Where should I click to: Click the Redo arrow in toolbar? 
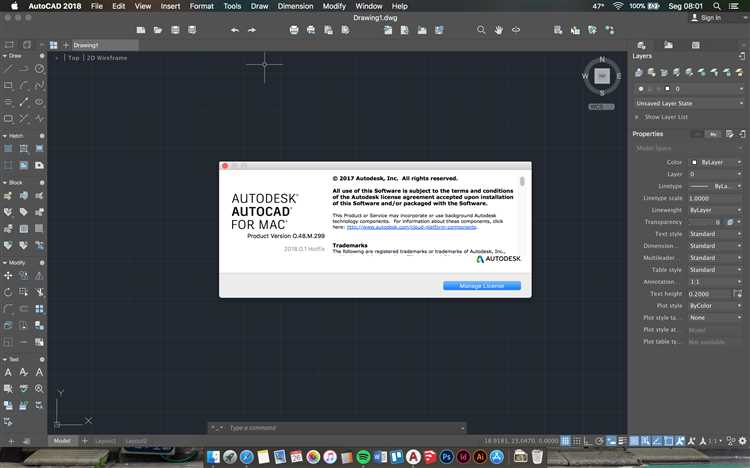pyautogui.click(x=252, y=30)
